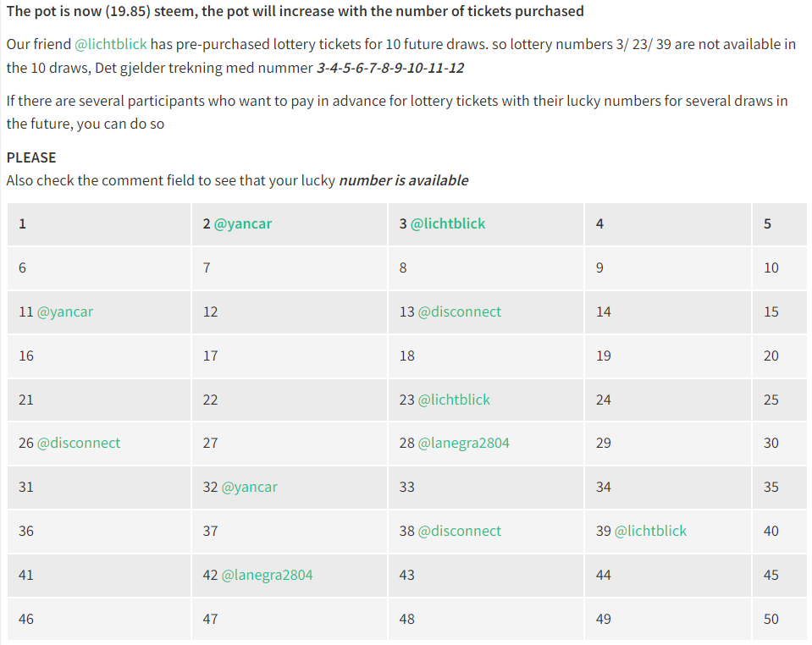
Task: Open @yancar profile link beside number 11
Action: pos(65,311)
